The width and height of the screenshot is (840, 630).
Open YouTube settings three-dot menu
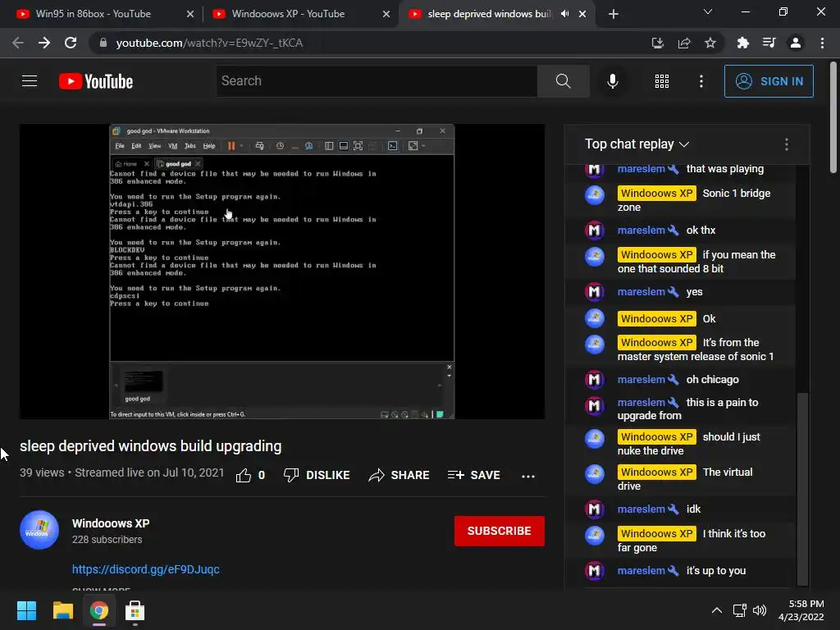pyautogui.click(x=701, y=81)
